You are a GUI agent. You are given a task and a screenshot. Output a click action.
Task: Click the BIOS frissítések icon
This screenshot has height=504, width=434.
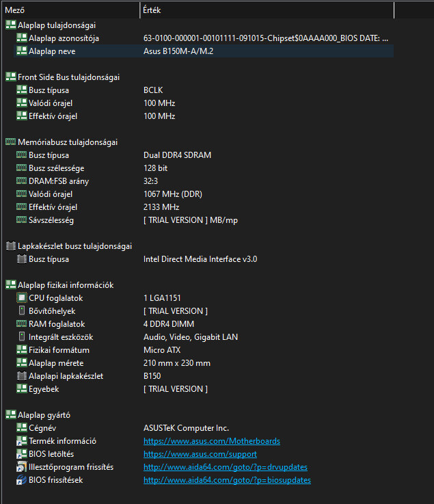(22, 480)
